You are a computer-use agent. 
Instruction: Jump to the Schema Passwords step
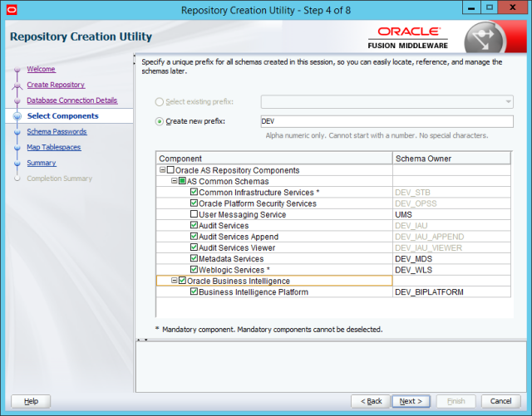pos(57,131)
